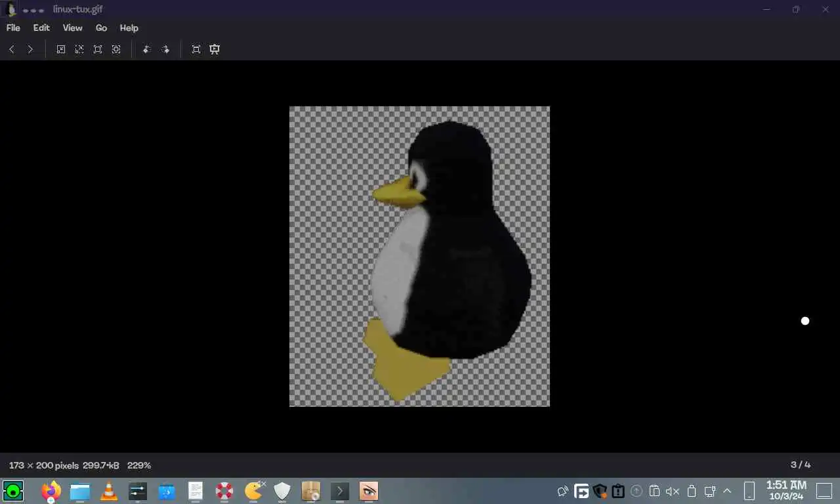
Task: Open the green application launcher menu
Action: point(13,491)
